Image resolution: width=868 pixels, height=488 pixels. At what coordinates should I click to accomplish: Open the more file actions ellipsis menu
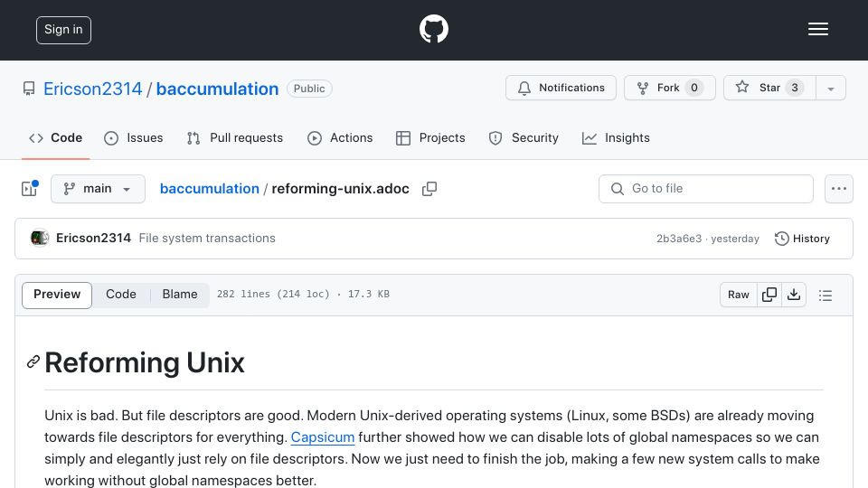coord(839,189)
